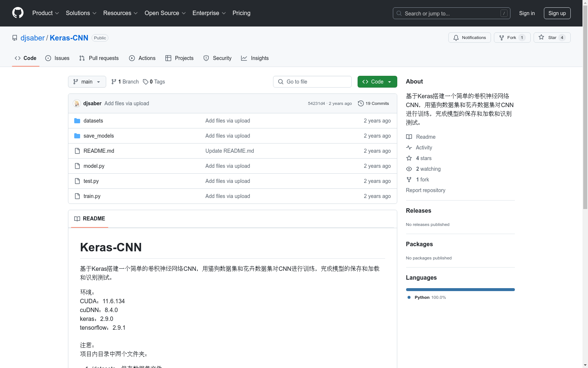The image size is (588, 368).
Task: Click the README.md file icon
Action: click(77, 151)
